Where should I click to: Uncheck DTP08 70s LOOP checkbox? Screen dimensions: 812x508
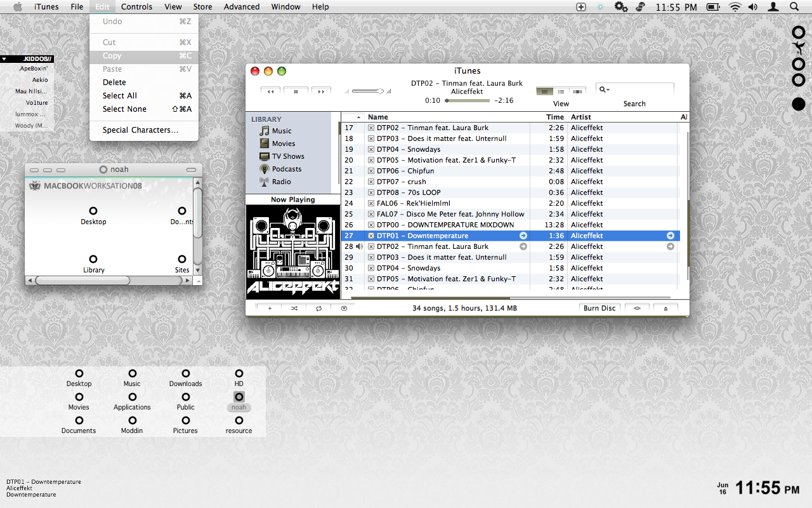(371, 192)
